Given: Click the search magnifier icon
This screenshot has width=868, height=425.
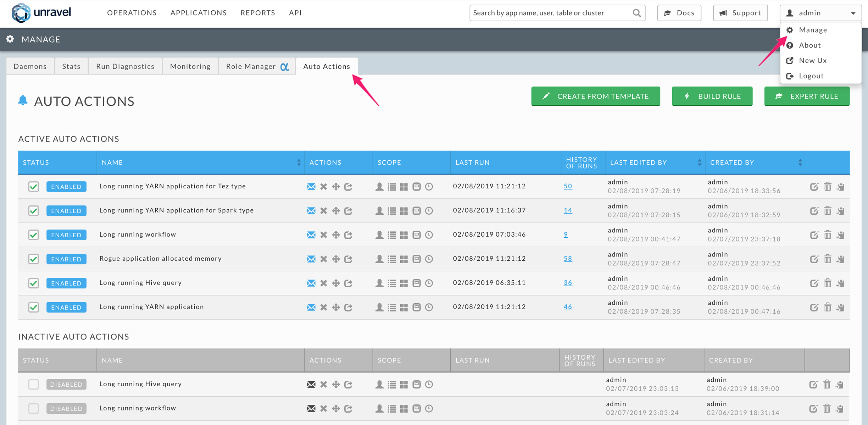Looking at the screenshot, I should click(x=636, y=13).
